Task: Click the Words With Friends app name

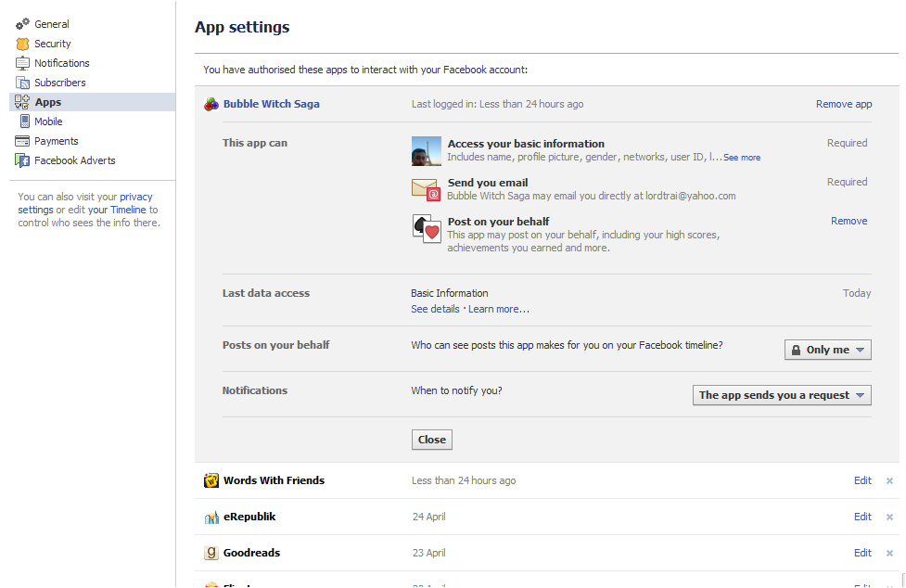Action: pos(274,480)
